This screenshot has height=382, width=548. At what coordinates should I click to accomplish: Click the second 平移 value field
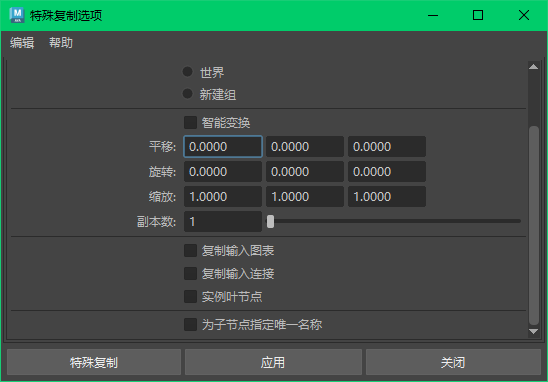point(305,146)
